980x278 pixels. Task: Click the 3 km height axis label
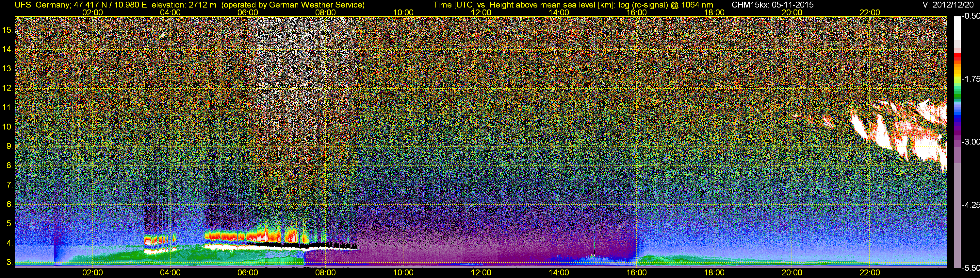pyautogui.click(x=9, y=262)
